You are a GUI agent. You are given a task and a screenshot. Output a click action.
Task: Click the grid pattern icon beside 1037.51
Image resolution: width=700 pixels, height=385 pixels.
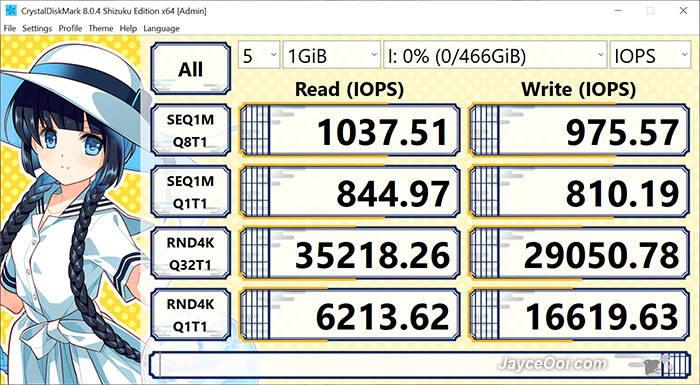tap(255, 130)
